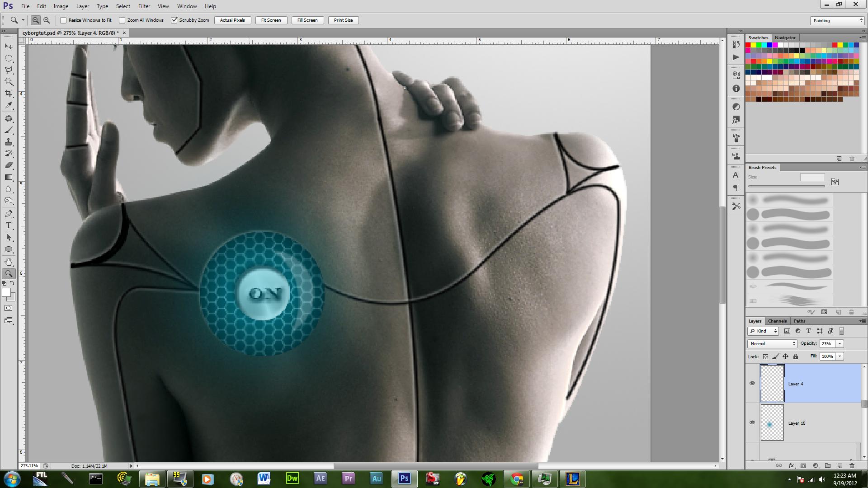
Task: Hide Layer 4 visibility eye
Action: (752, 383)
